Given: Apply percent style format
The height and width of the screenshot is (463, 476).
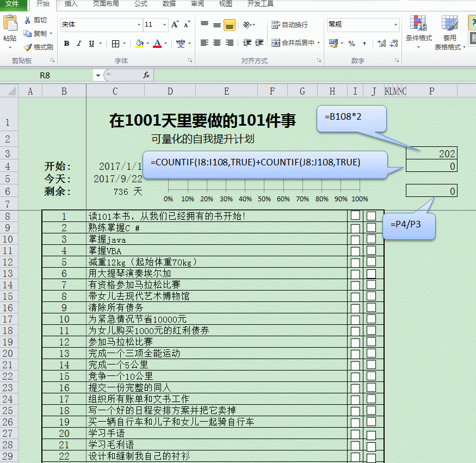Looking at the screenshot, I should click(x=351, y=44).
